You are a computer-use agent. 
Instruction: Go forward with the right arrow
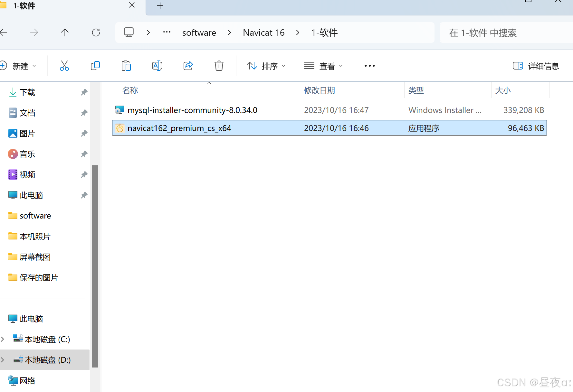pyautogui.click(x=34, y=32)
